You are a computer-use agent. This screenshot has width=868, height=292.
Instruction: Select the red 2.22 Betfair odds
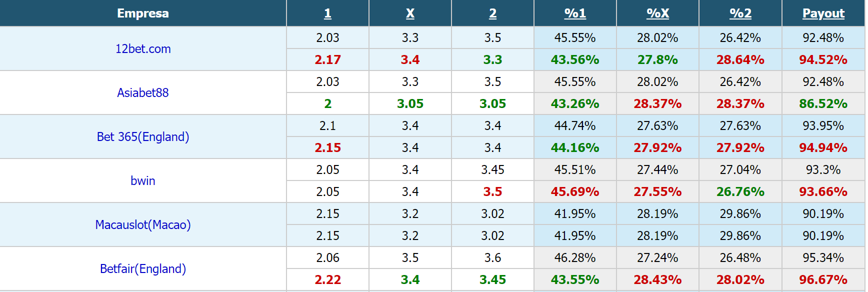coord(327,279)
